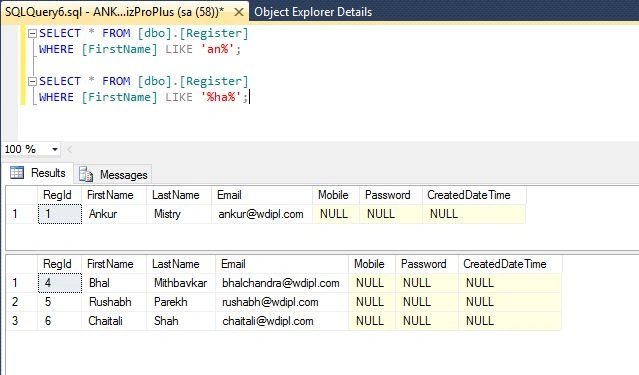The width and height of the screenshot is (639, 375).
Task: Select RegId column header in first grid
Action: pos(59,195)
